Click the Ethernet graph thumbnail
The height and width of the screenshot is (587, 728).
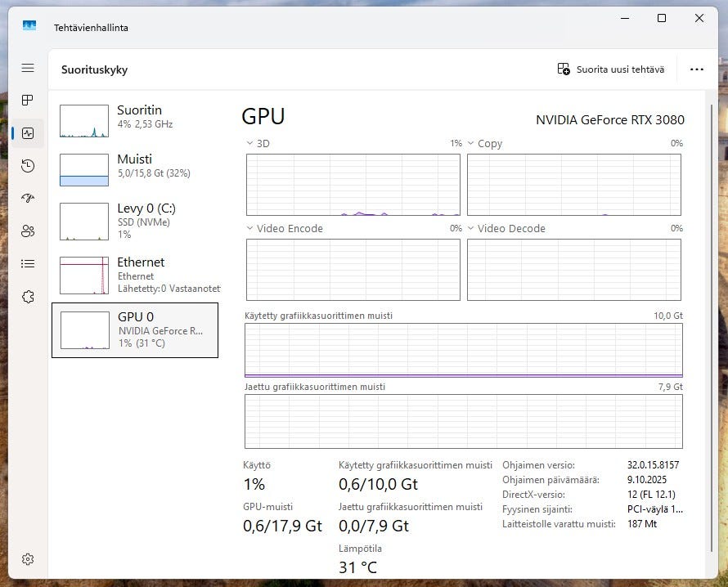pyautogui.click(x=84, y=275)
